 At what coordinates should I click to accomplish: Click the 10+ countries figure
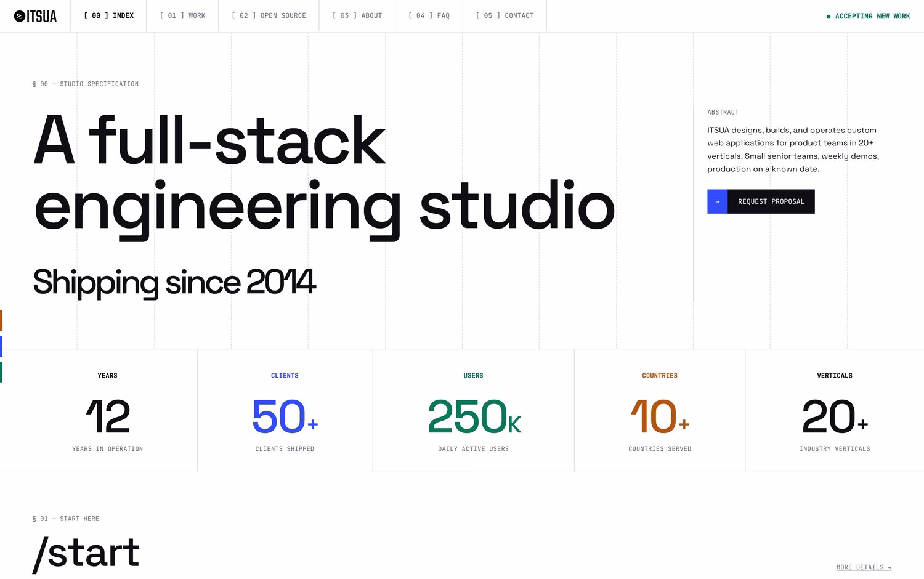tap(660, 417)
